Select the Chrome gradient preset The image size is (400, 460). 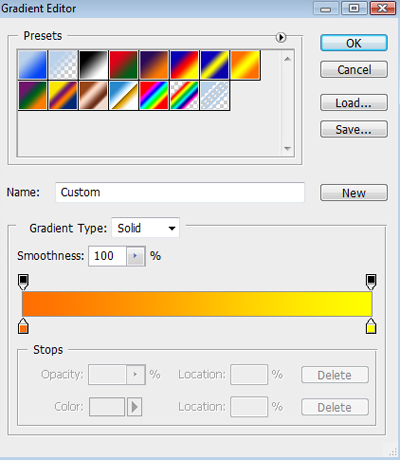pos(124,95)
